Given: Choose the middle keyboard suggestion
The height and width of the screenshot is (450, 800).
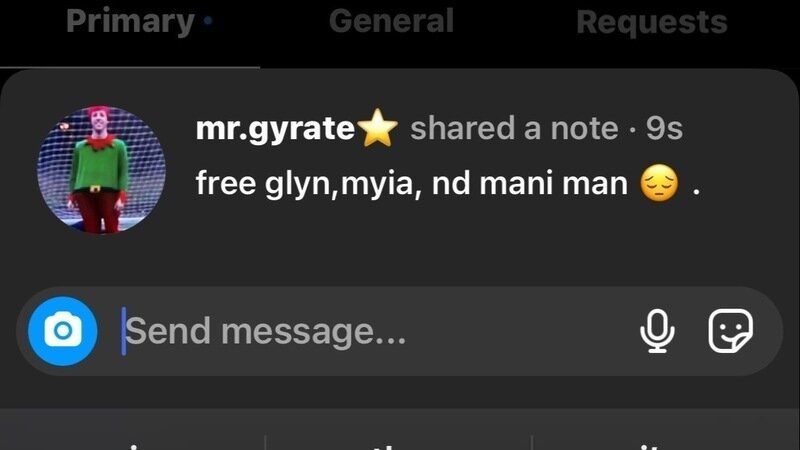Looking at the screenshot, I should 398,442.
